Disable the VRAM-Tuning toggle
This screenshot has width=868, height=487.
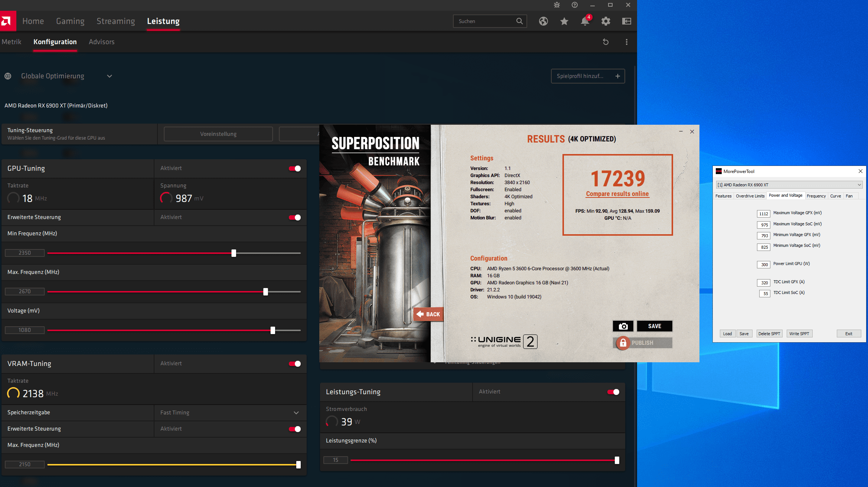point(295,364)
